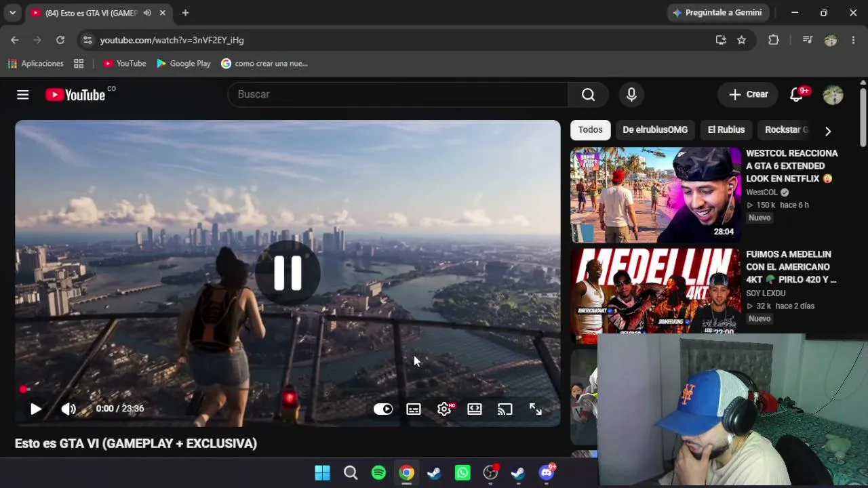Open the 'como crear una nue...' bookmark
868x488 pixels.
point(264,64)
